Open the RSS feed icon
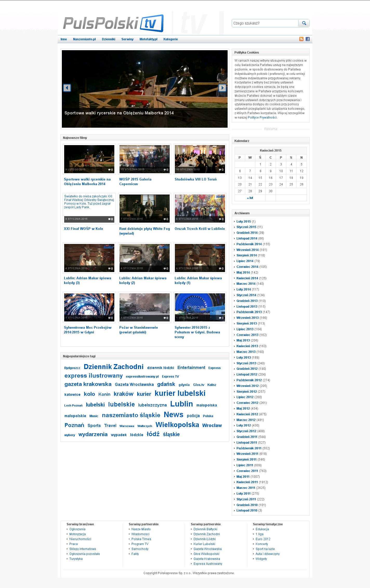Screen dimensions: 370x588 pyautogui.click(x=301, y=39)
